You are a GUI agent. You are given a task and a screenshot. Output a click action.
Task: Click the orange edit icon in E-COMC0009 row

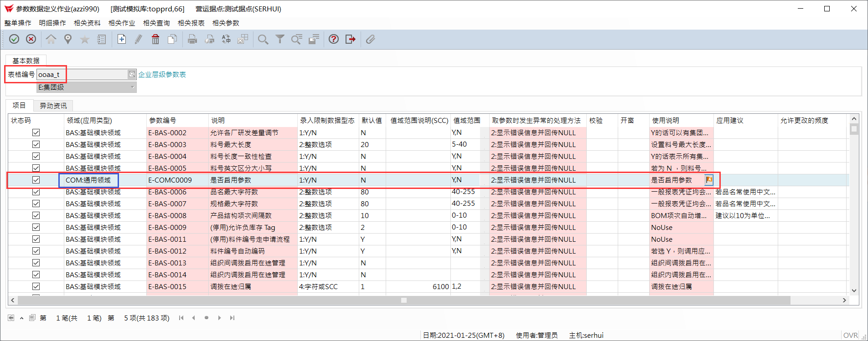click(x=709, y=180)
